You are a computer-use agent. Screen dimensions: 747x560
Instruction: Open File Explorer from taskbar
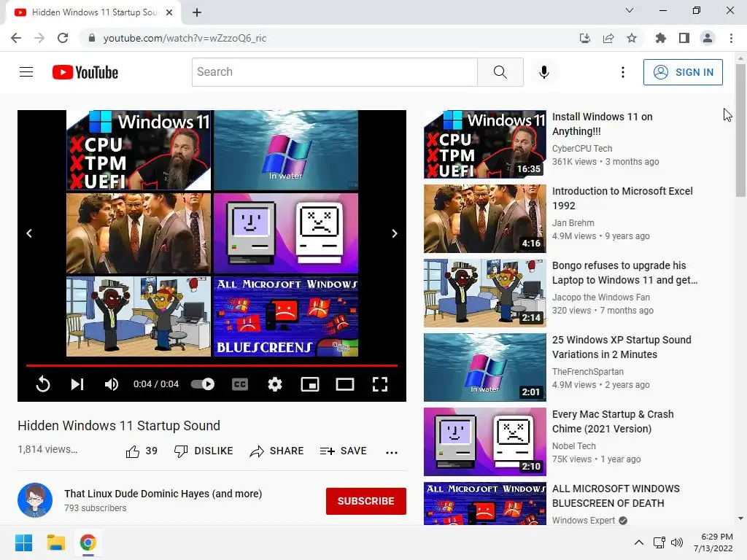point(55,542)
